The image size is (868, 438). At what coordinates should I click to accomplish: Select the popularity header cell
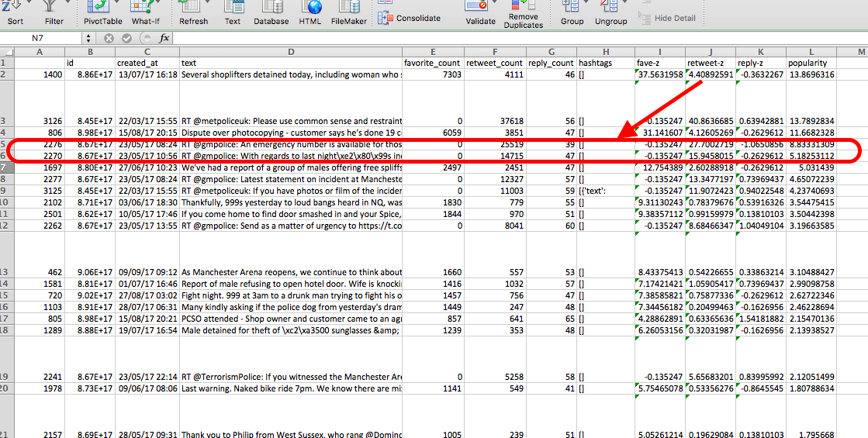click(x=810, y=63)
